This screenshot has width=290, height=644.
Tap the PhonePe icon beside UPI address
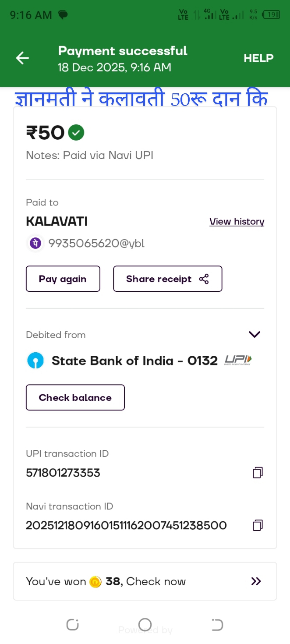tap(35, 243)
